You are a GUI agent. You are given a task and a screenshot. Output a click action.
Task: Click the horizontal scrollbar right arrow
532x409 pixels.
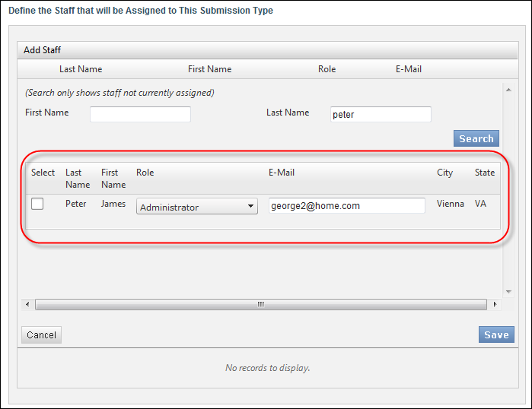click(x=495, y=304)
